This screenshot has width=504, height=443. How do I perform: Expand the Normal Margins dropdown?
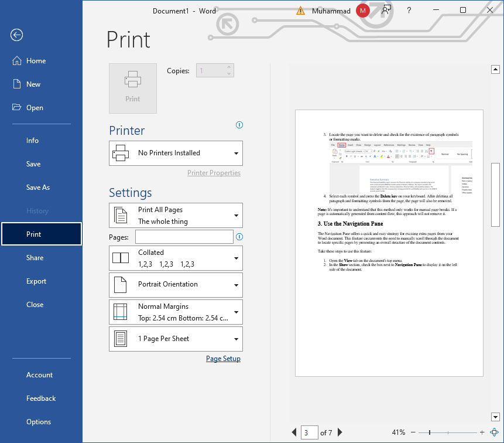[176, 312]
